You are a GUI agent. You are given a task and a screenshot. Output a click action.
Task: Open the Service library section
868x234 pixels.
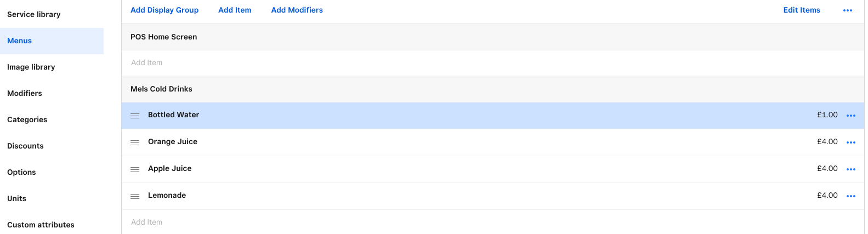coord(34,14)
